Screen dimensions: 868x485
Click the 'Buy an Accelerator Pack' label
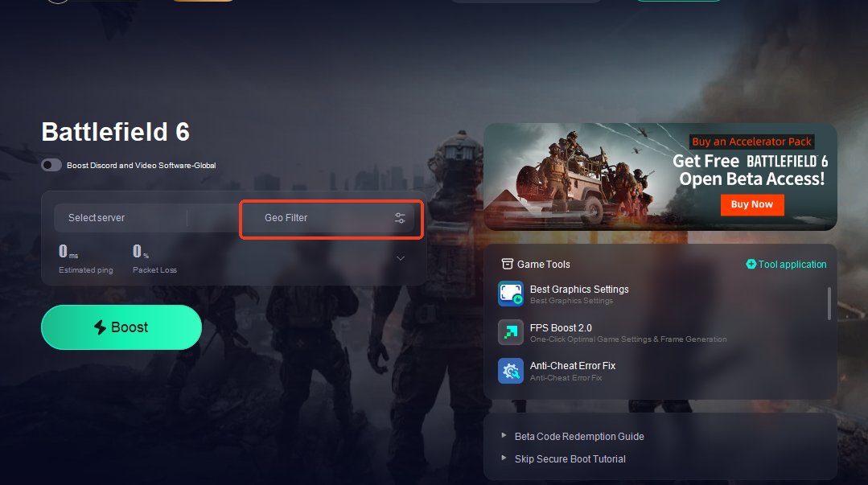coord(751,142)
